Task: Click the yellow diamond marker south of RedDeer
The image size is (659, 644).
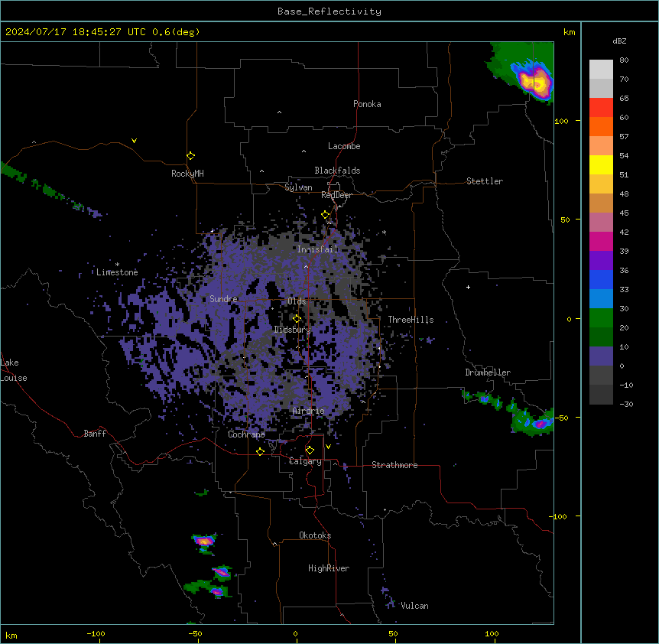Action: tap(326, 215)
